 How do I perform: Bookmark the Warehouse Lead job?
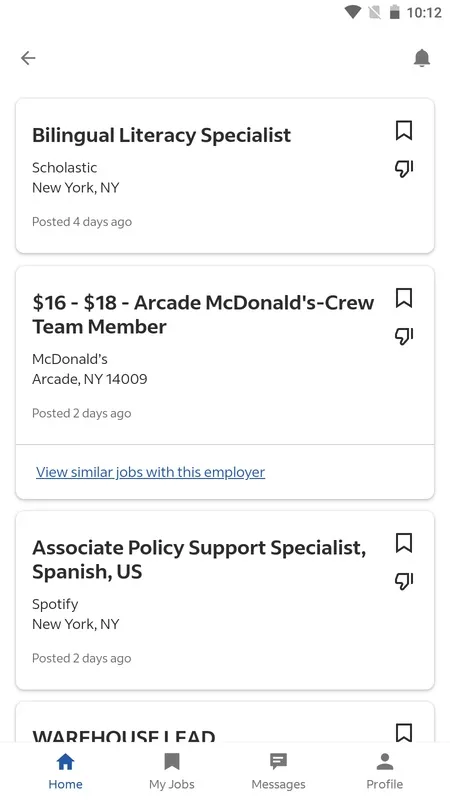404,732
